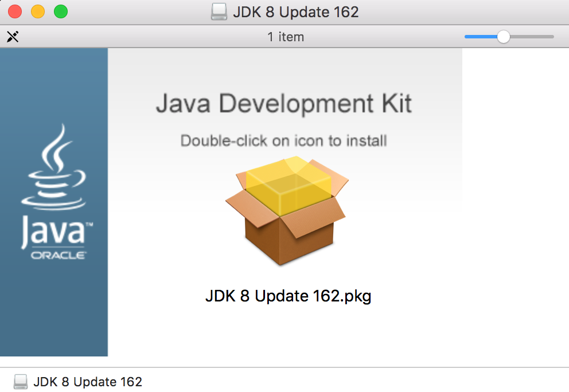
Task: Select the JDK 8 Update 162.pkg installer icon
Action: coord(287,211)
